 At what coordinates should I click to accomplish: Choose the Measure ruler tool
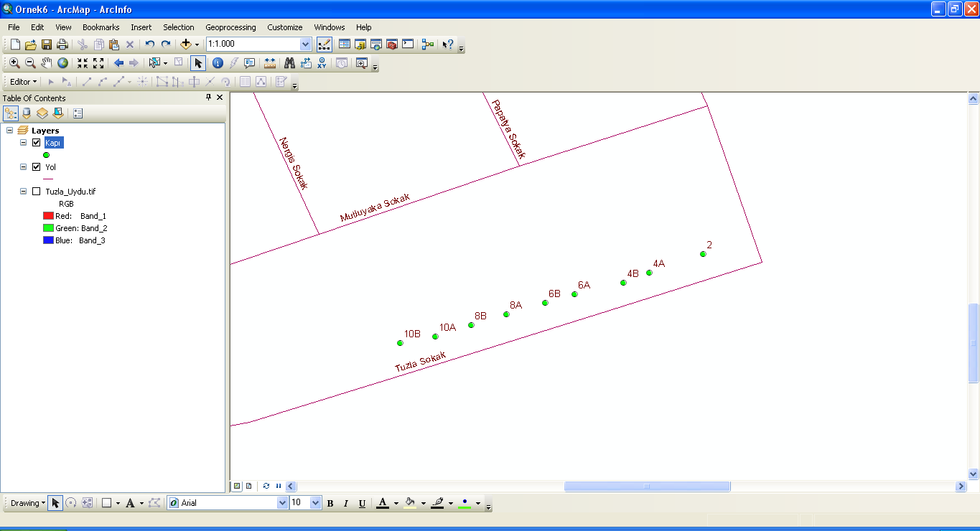click(270, 63)
